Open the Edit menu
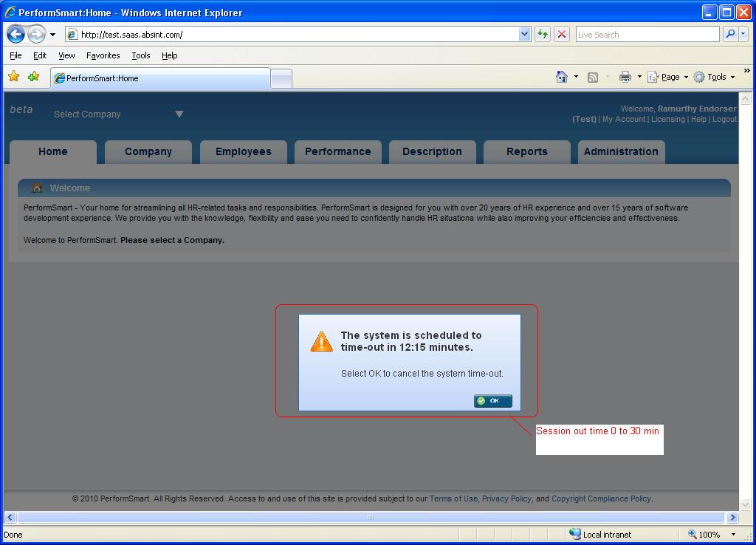The width and height of the screenshot is (756, 545). 40,55
